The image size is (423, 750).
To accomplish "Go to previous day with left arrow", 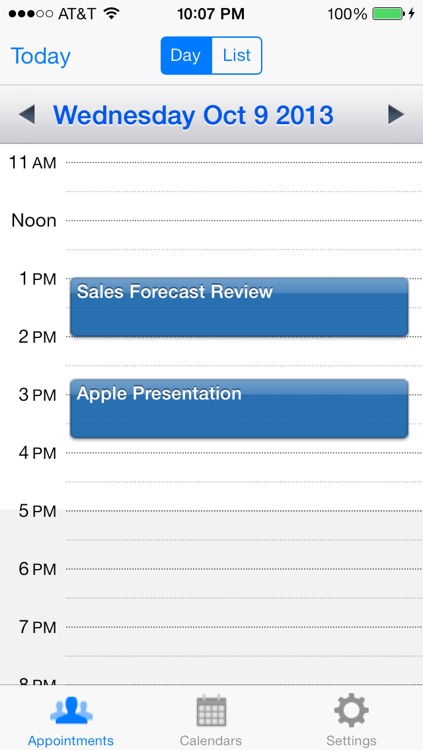I will 27,115.
